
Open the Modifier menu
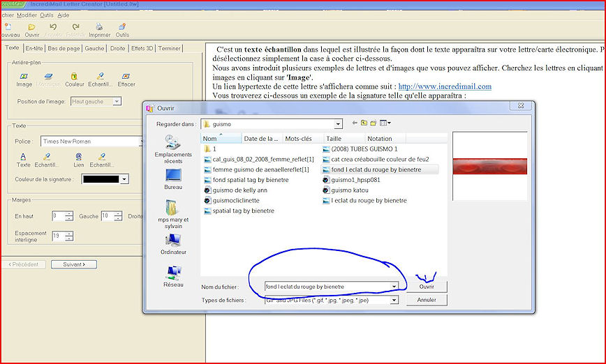pyautogui.click(x=27, y=15)
